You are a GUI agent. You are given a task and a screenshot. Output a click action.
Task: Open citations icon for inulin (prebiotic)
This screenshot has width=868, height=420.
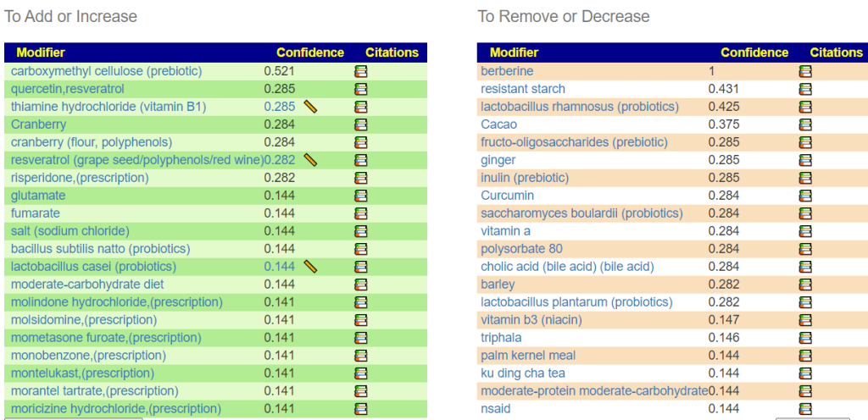click(805, 178)
